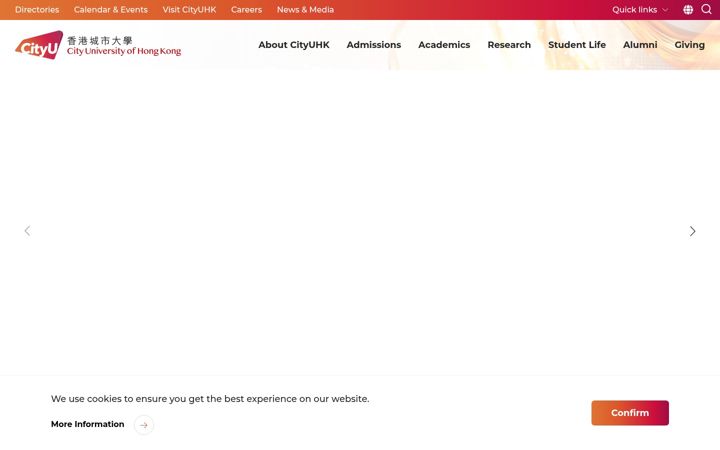Image resolution: width=720 pixels, height=450 pixels.
Task: Go to the Careers page
Action: [x=247, y=10]
